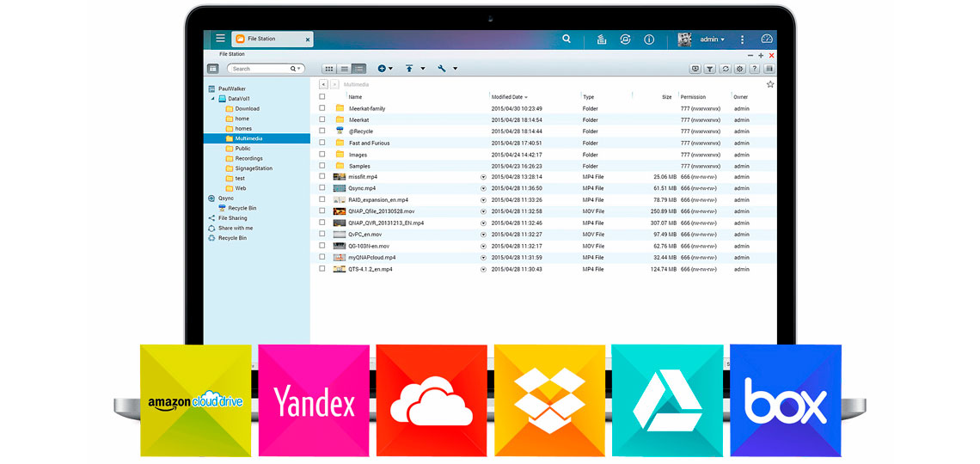
Task: Close the File Station tab
Action: point(307,40)
